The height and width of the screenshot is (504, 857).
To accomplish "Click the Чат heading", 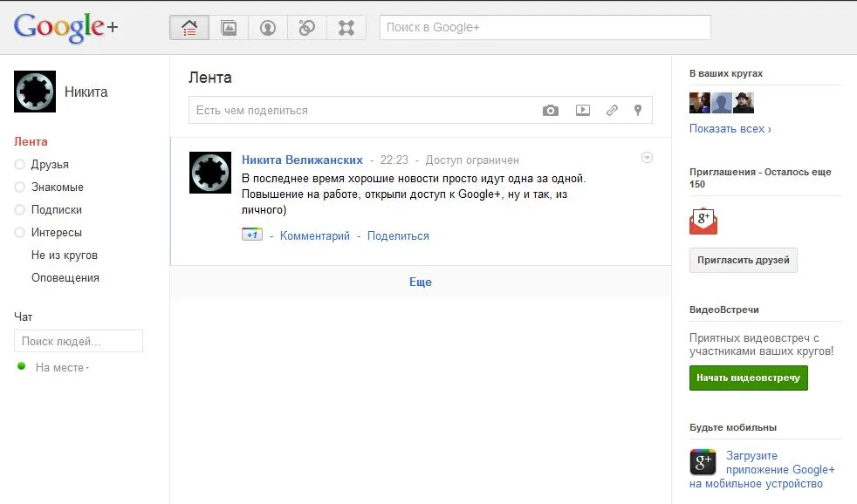I will [23, 317].
